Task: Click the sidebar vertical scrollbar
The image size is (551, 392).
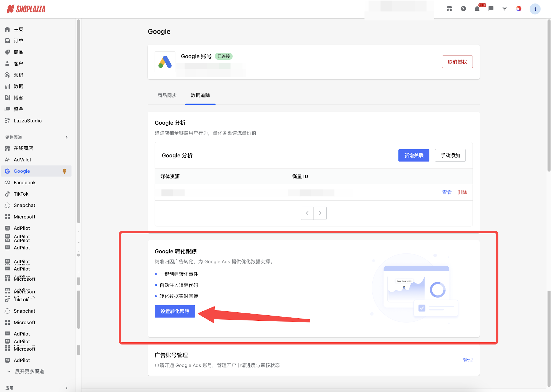Action: click(79, 121)
